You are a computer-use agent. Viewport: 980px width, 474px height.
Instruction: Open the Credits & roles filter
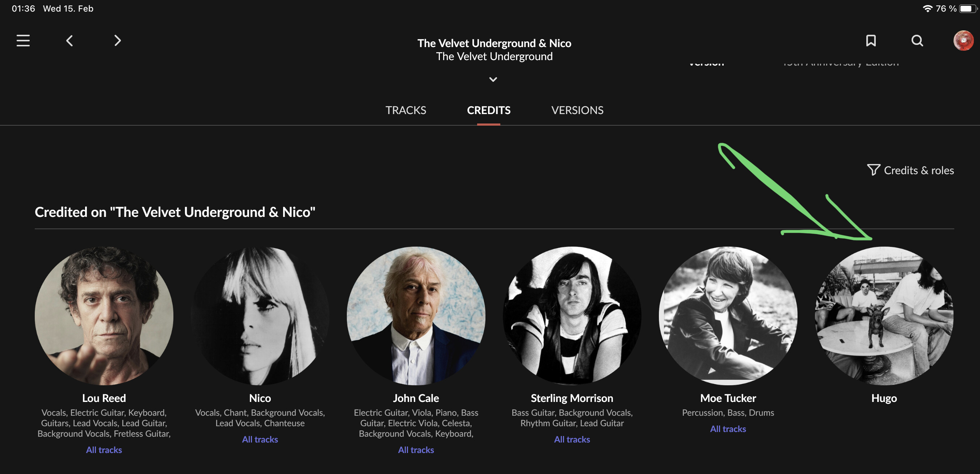pos(910,170)
